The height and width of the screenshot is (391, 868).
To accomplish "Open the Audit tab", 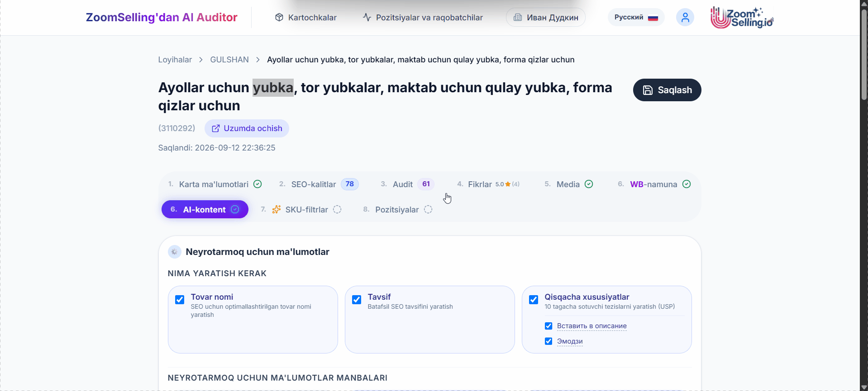I will 407,184.
